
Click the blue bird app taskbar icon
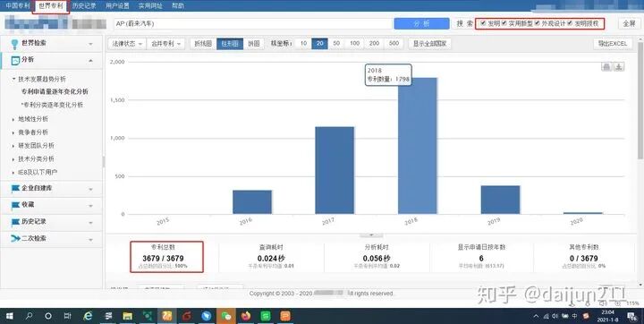tap(207, 316)
